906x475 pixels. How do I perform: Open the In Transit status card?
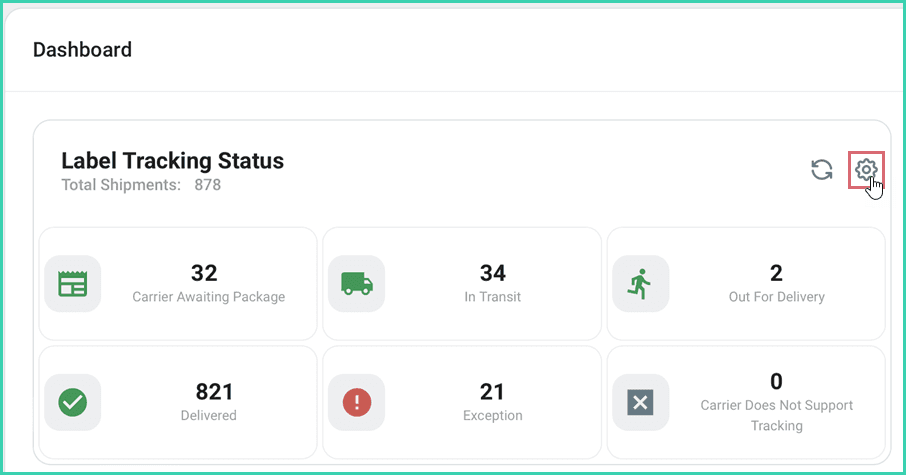point(462,284)
